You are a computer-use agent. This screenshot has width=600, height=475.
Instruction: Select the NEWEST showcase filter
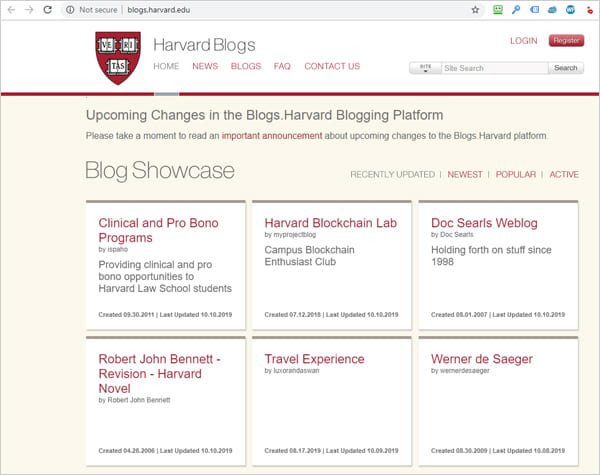pyautogui.click(x=465, y=175)
